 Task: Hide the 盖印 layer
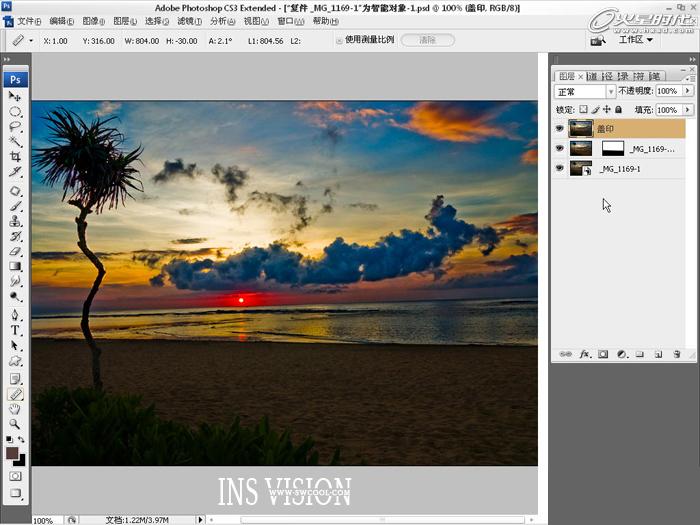pos(559,129)
